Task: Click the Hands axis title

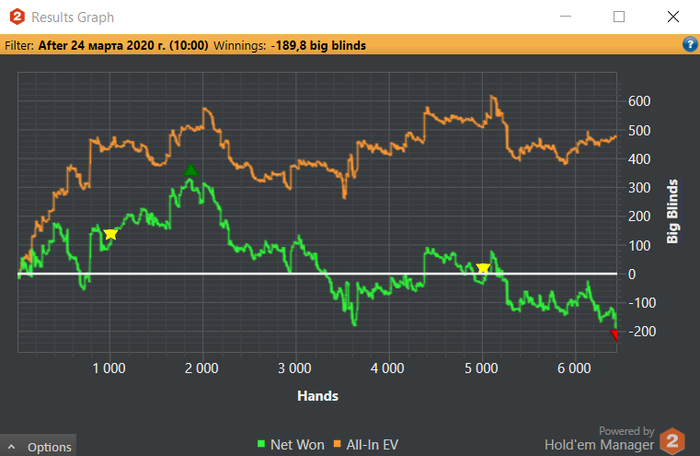Action: (318, 396)
